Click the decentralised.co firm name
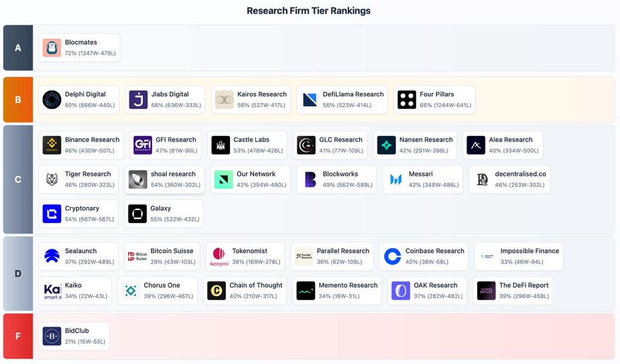Image resolution: width=620 pixels, height=364 pixels. click(x=520, y=174)
